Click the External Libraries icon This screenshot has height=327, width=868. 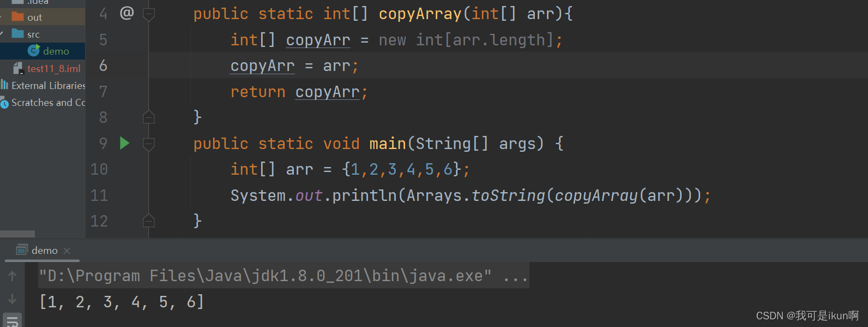[4, 85]
